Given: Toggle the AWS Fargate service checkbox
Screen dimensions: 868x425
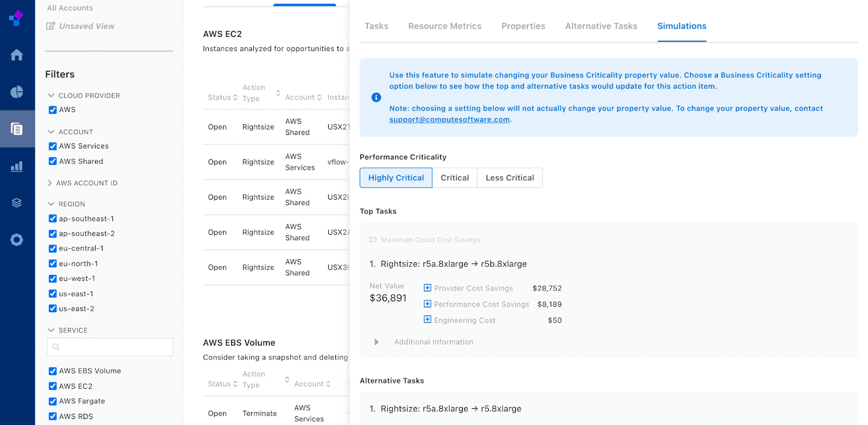Looking at the screenshot, I should [53, 401].
